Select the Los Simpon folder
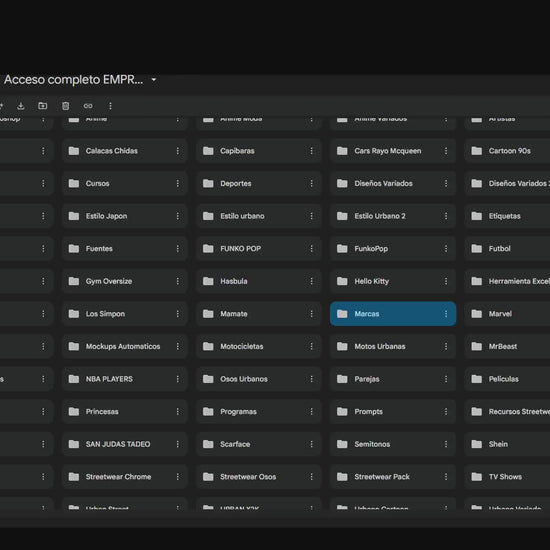The height and width of the screenshot is (550, 550). pos(125,314)
